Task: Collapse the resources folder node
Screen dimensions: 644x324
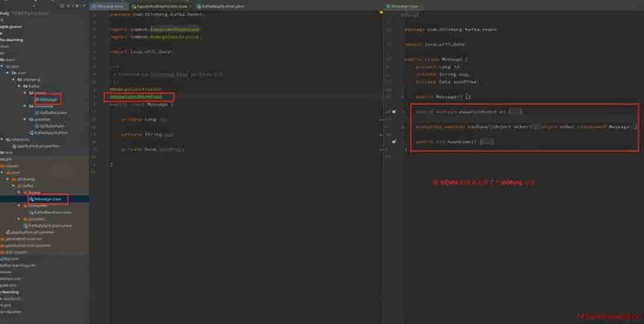Action: (3, 139)
